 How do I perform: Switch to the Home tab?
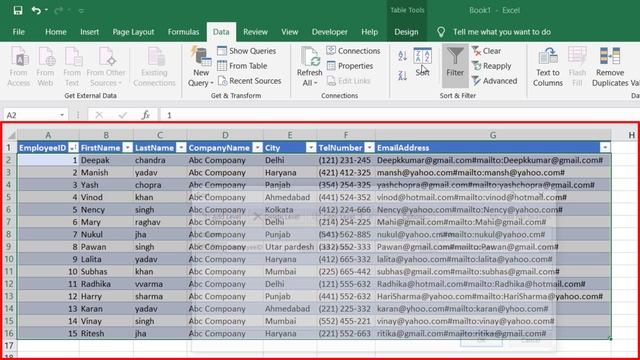(56, 32)
